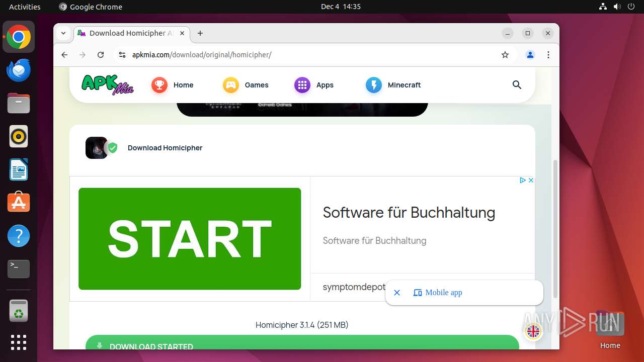
Task: Click the AdChoices triangle icon
Action: [523, 180]
